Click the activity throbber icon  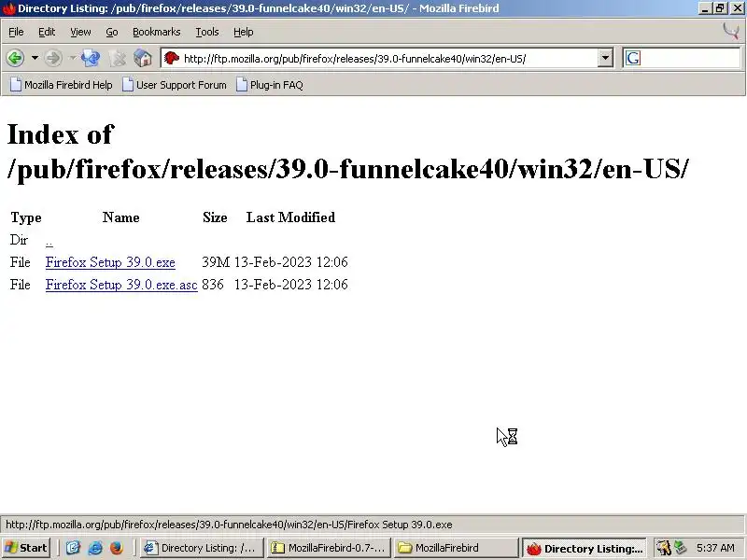point(731,32)
